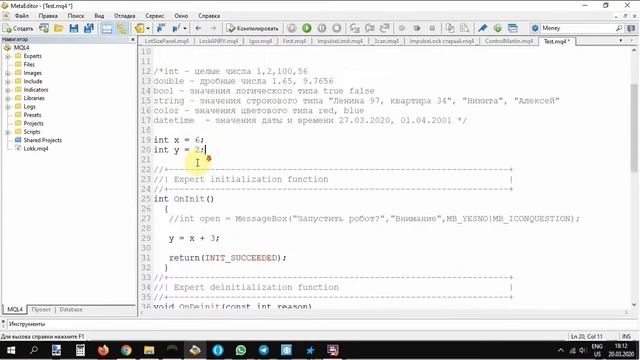Click the Save All double-floppy icon
Viewport: 640px width, 360px height.
(x=89, y=28)
